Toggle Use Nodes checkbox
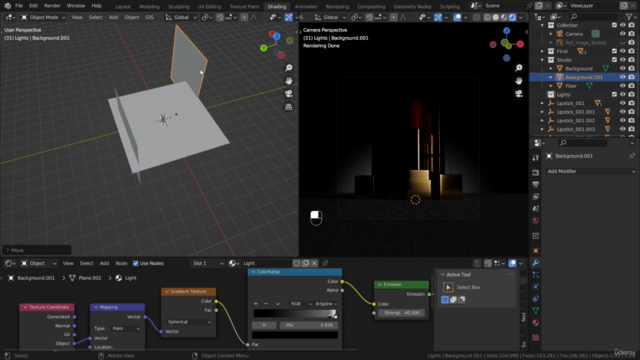 [x=136, y=263]
